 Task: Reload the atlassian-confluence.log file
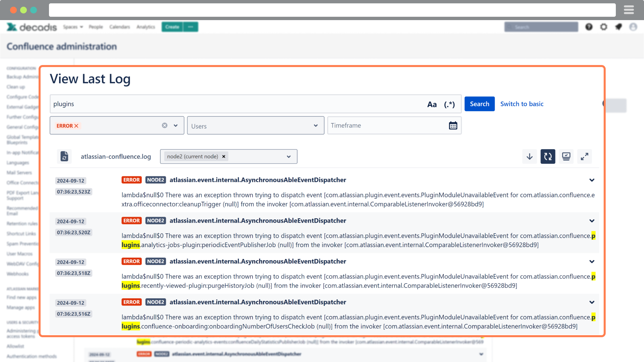coord(64,156)
